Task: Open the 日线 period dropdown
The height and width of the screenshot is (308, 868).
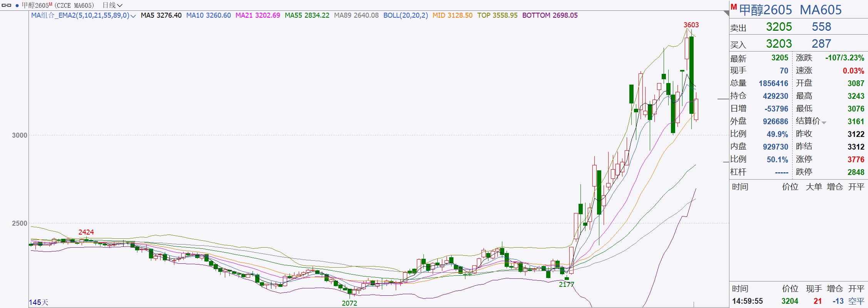Action: coord(112,5)
